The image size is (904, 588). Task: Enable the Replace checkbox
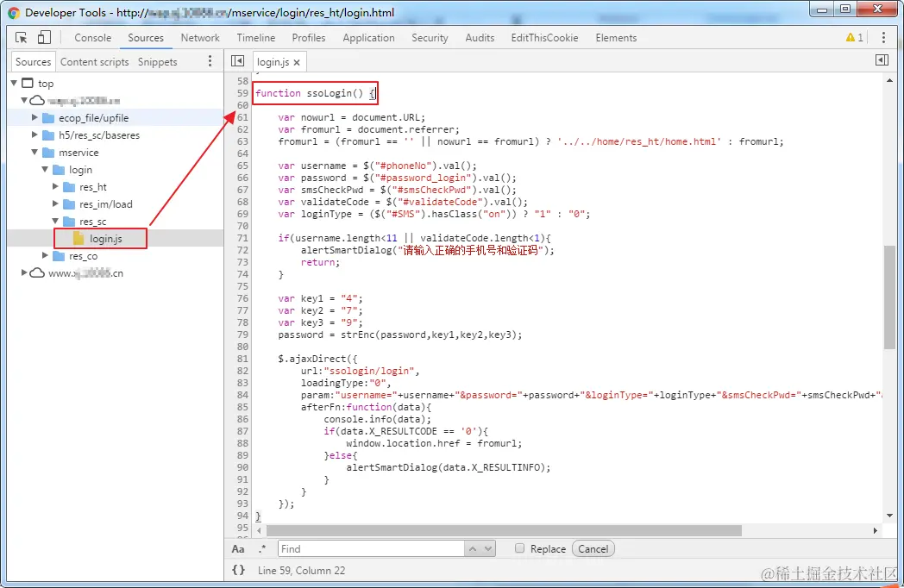point(519,548)
